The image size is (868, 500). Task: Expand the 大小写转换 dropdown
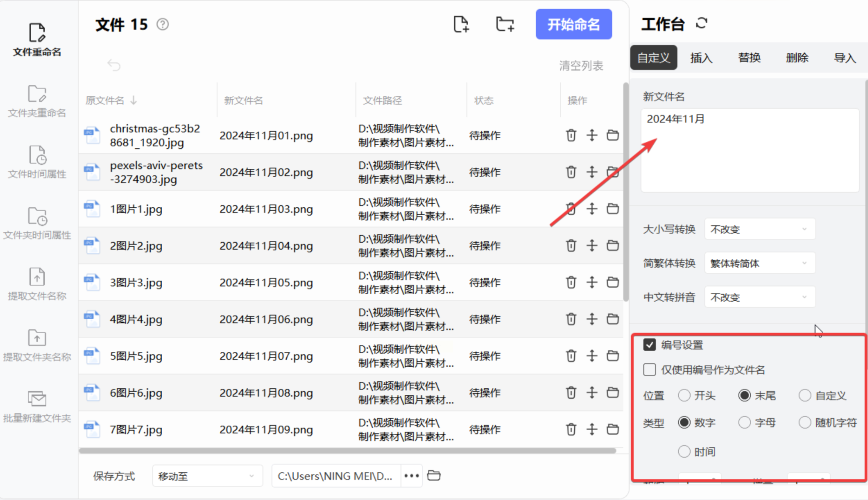(759, 229)
